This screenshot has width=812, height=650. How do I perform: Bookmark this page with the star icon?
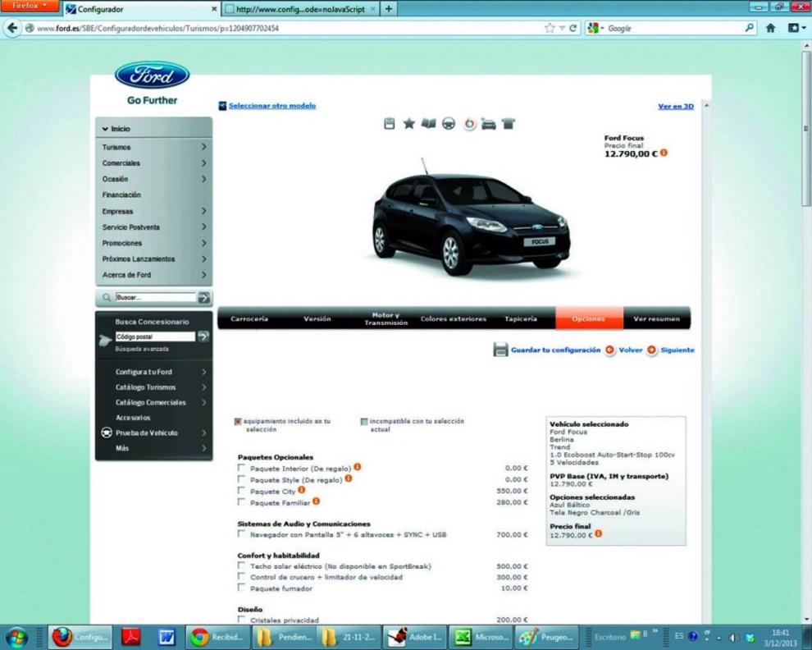pyautogui.click(x=550, y=28)
